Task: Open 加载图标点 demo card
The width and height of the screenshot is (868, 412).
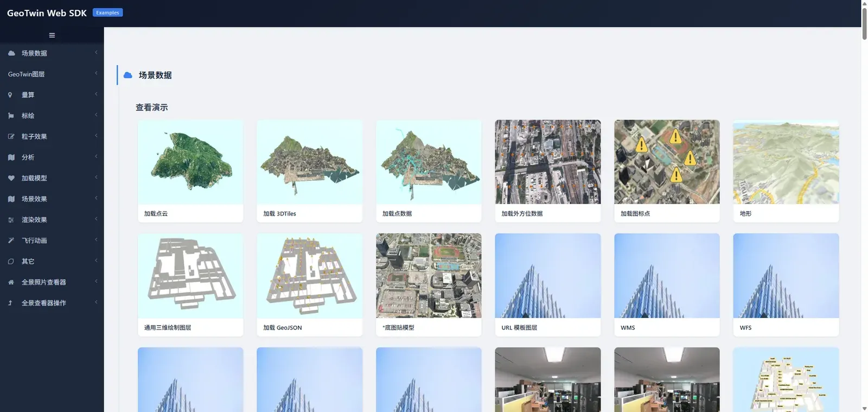Action: (x=667, y=171)
